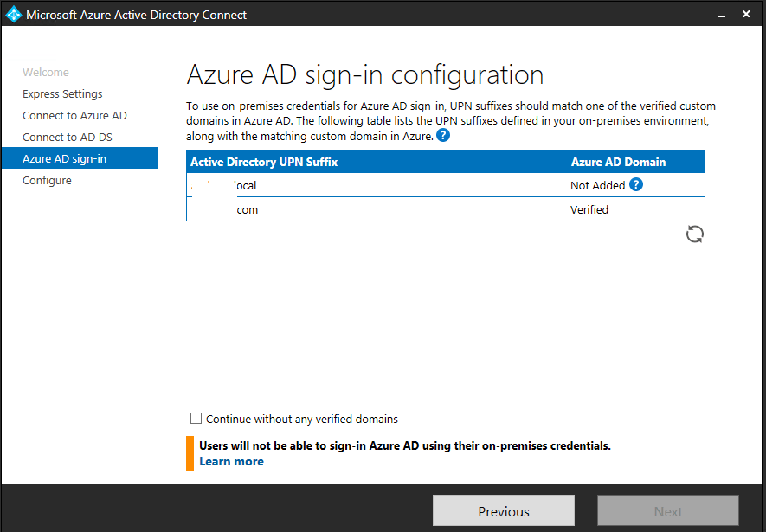766x532 pixels.
Task: Click Azure AD Domain column header
Action: (x=619, y=162)
